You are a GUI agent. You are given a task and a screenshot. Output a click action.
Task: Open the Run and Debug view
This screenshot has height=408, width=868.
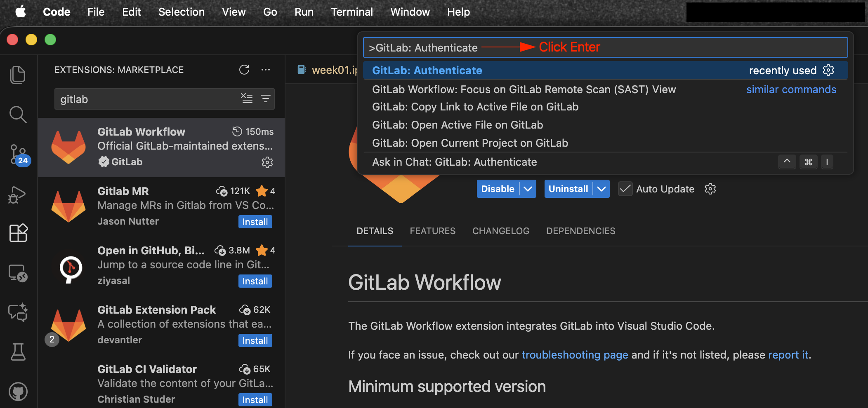coord(18,195)
